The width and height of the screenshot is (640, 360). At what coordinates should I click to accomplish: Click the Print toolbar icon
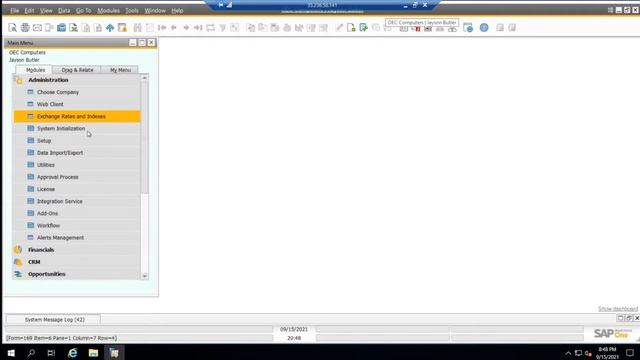25,28
